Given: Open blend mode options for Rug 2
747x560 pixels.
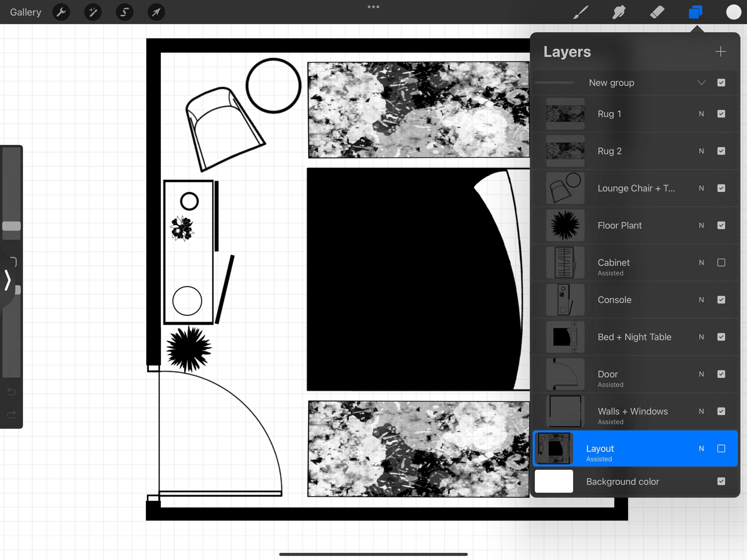Looking at the screenshot, I should tap(701, 151).
